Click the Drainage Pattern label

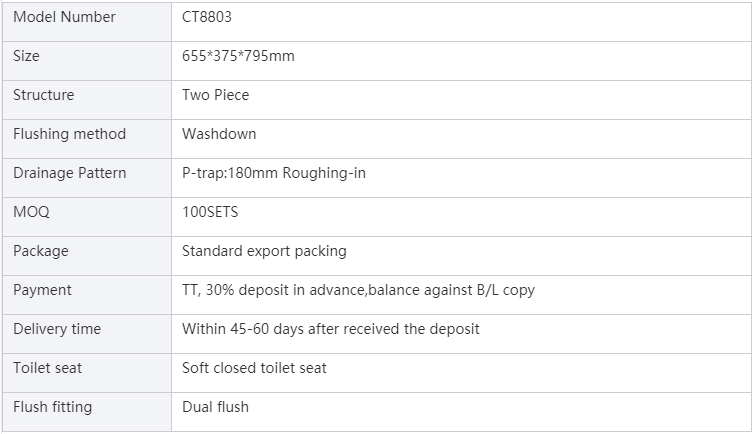[70, 173]
